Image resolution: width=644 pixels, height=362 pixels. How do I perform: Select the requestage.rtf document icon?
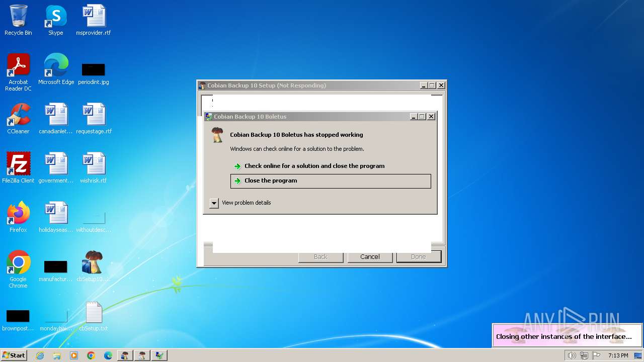pyautogui.click(x=94, y=119)
